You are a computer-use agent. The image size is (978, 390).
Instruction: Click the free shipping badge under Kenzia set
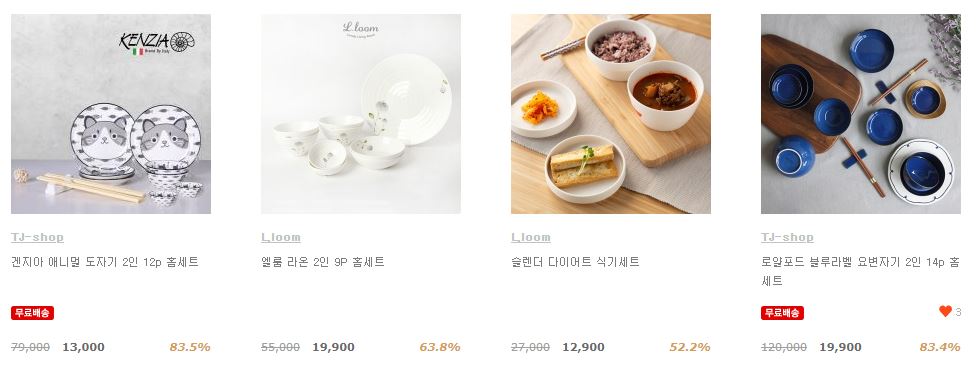[x=32, y=313]
